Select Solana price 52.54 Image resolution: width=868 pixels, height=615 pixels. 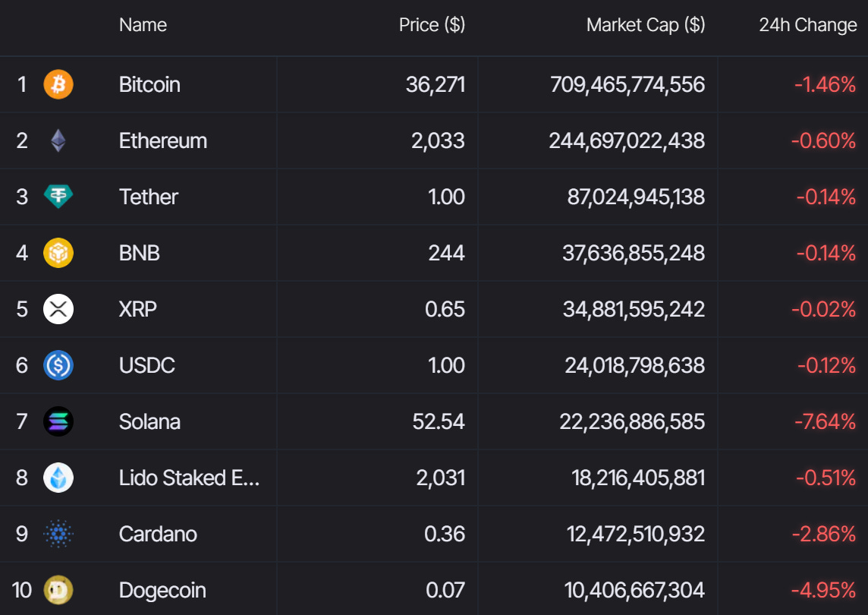[x=439, y=421]
